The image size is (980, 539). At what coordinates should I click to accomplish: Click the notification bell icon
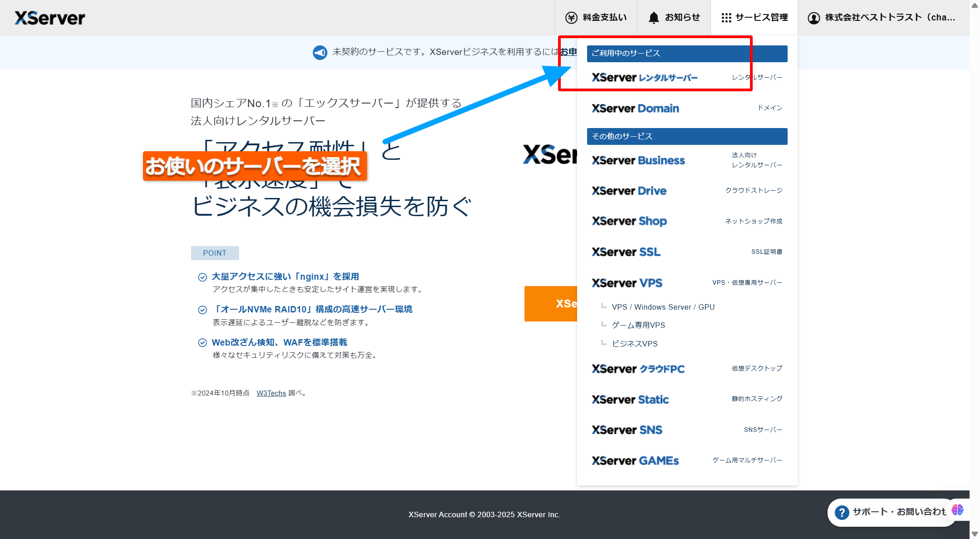(x=654, y=18)
